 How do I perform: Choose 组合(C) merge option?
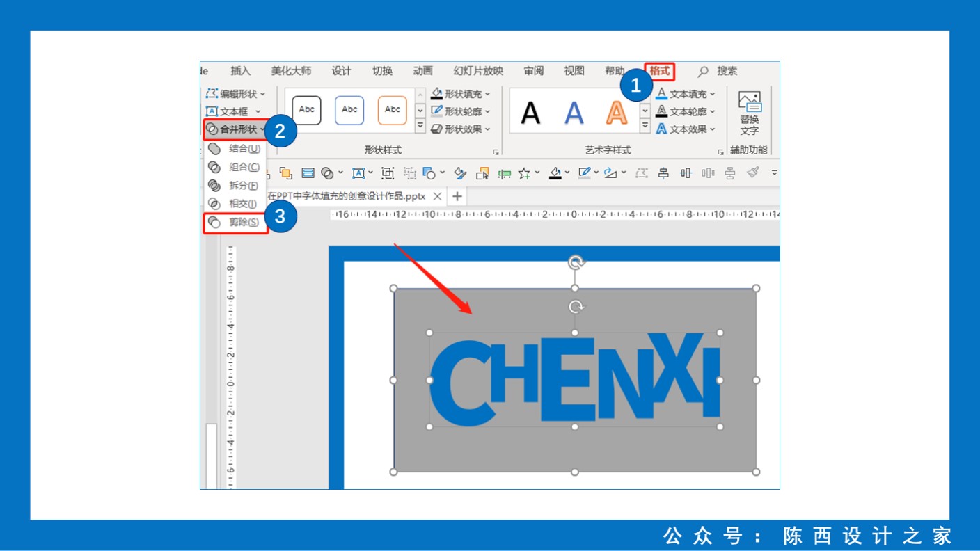235,167
